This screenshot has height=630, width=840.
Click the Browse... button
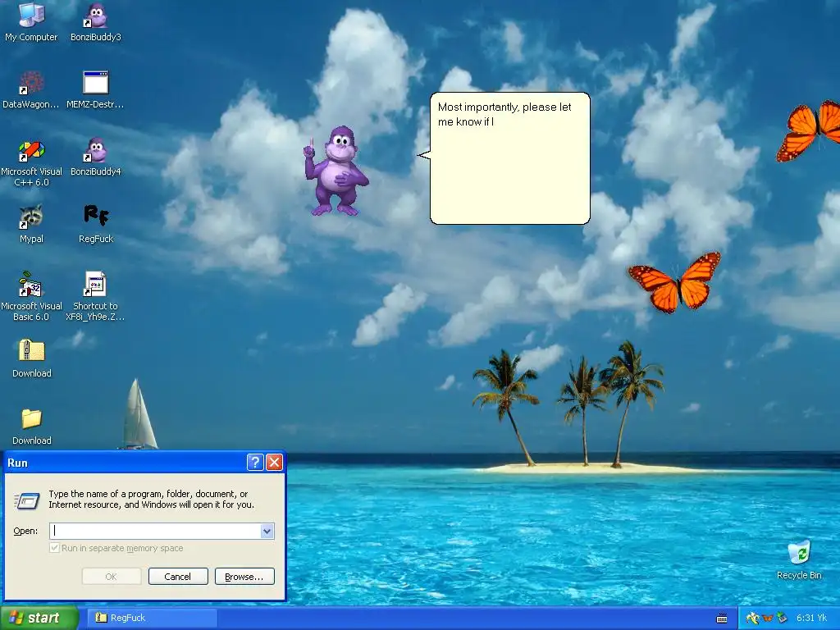[x=244, y=577]
